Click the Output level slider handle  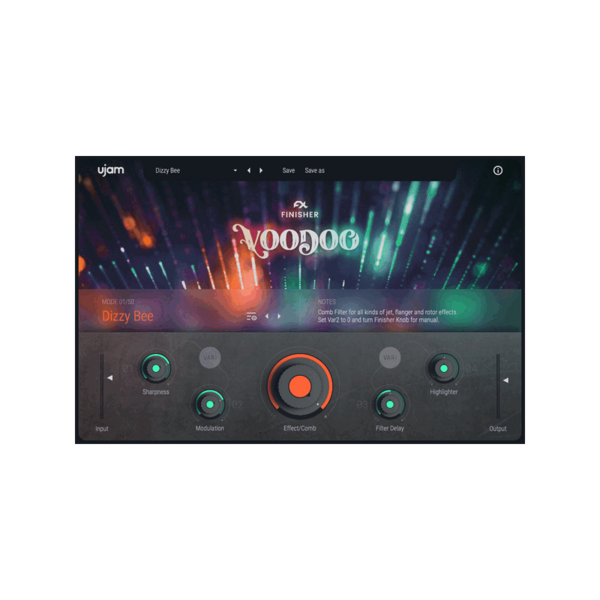(505, 380)
